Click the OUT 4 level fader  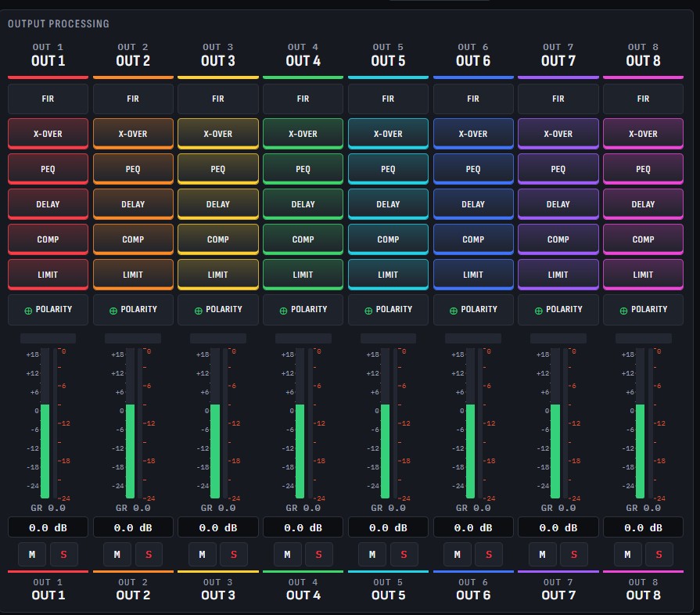coord(300,423)
